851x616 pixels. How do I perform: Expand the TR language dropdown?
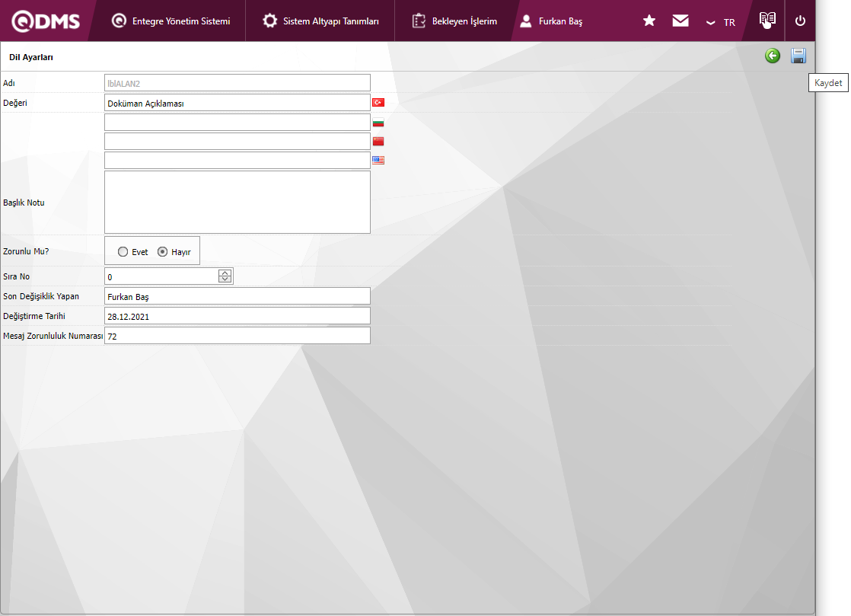point(720,22)
